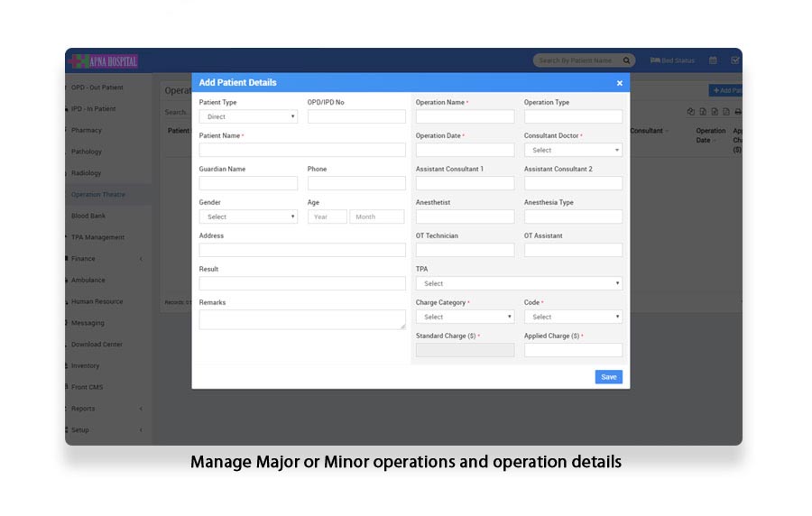Click the Phone input field
812x516 pixels.
pyautogui.click(x=356, y=183)
